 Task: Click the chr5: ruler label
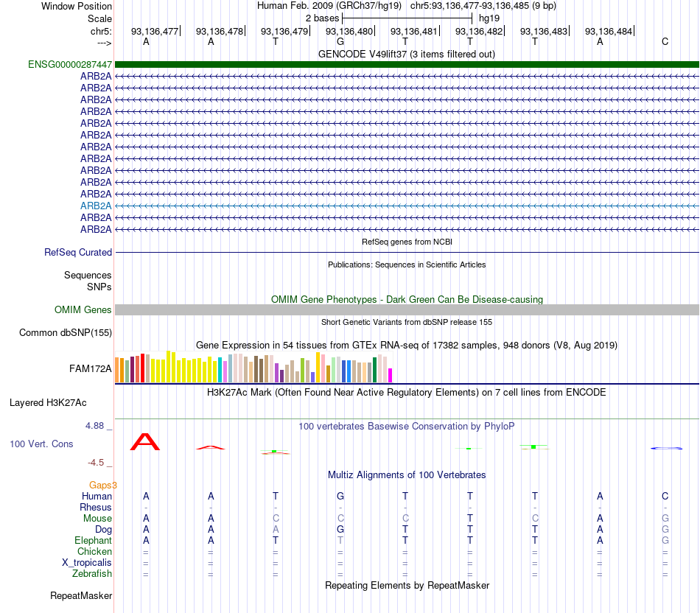[x=101, y=31]
